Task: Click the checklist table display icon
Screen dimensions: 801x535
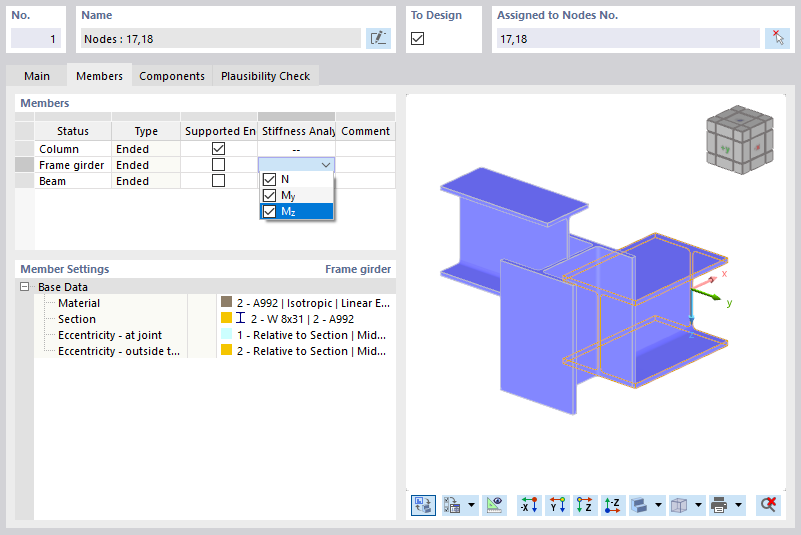Action: coord(452,505)
